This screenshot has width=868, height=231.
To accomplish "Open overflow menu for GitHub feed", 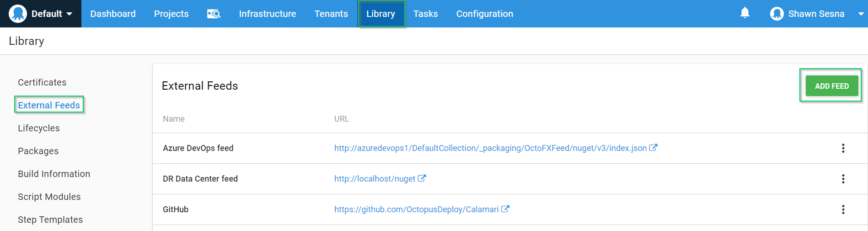I will (x=843, y=210).
